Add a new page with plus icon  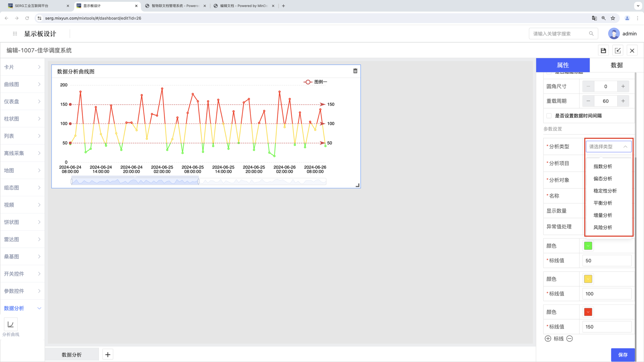click(x=108, y=355)
